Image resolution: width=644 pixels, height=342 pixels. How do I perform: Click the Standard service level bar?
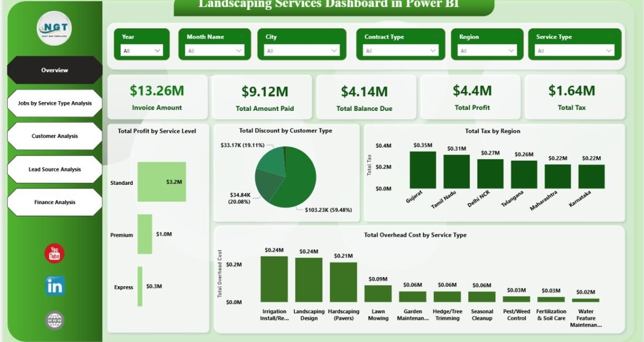pyautogui.click(x=161, y=182)
